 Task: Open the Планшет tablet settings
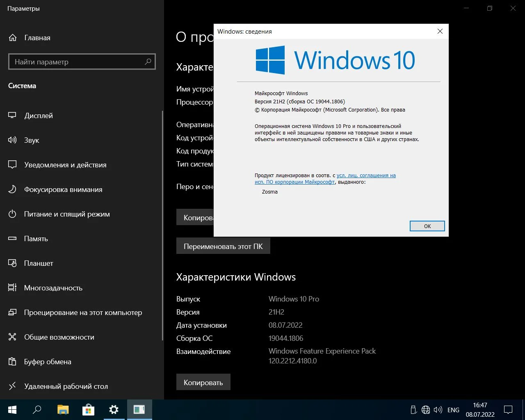(39, 263)
